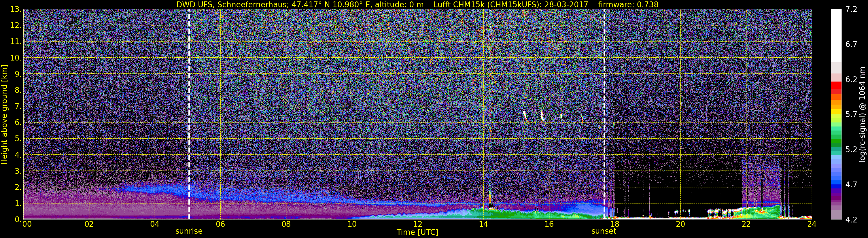Click the x-axis tick label '16'
The width and height of the screenshot is (868, 238).
click(x=549, y=224)
